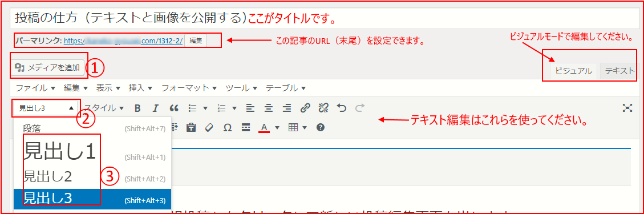Apply numbered list formatting
The width and height of the screenshot is (644, 214).
coord(222,108)
